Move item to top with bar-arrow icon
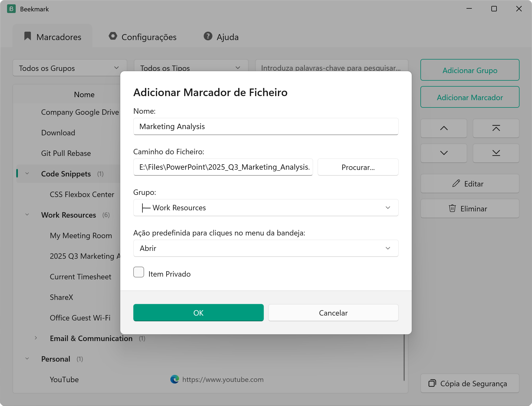 (x=496, y=128)
